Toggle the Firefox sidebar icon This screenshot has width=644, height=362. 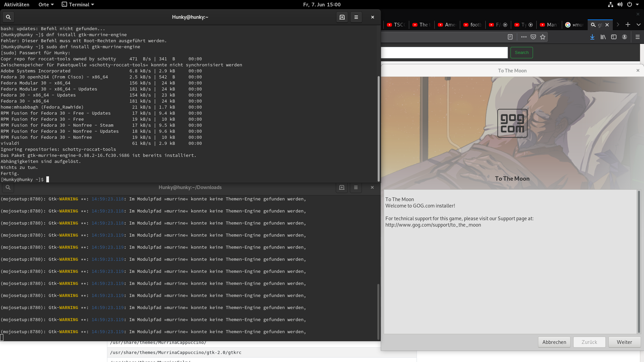(614, 37)
